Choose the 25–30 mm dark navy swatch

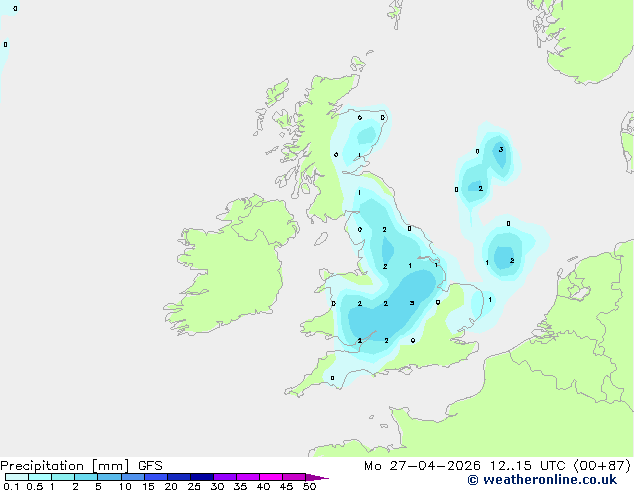tap(202, 477)
